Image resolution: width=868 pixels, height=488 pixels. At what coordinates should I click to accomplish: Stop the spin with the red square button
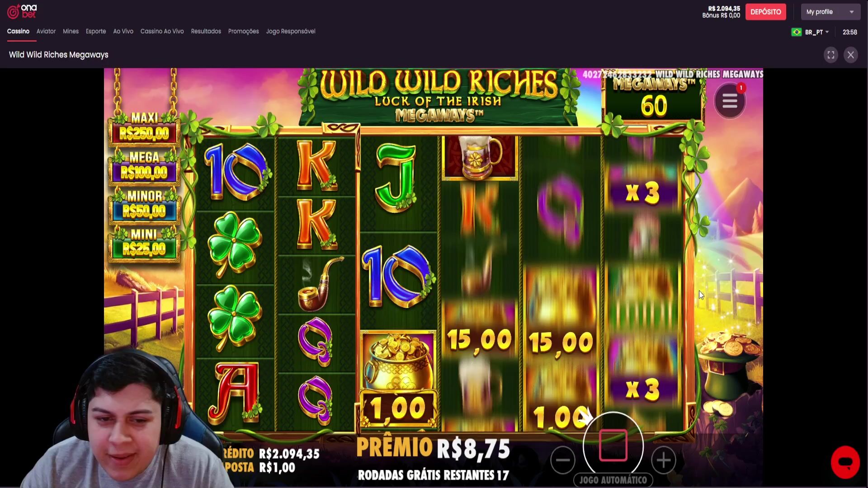click(x=613, y=445)
